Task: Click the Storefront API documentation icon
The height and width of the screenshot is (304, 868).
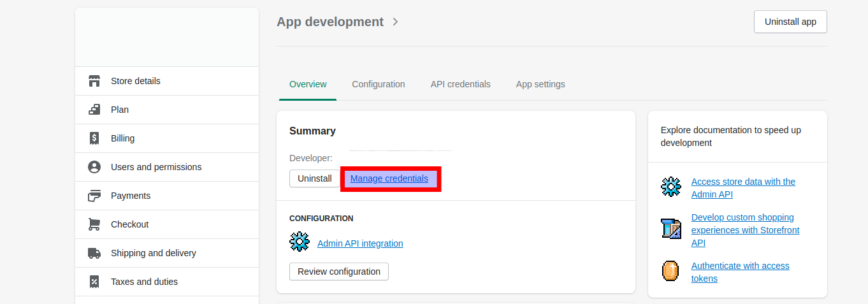Action: pos(671,228)
